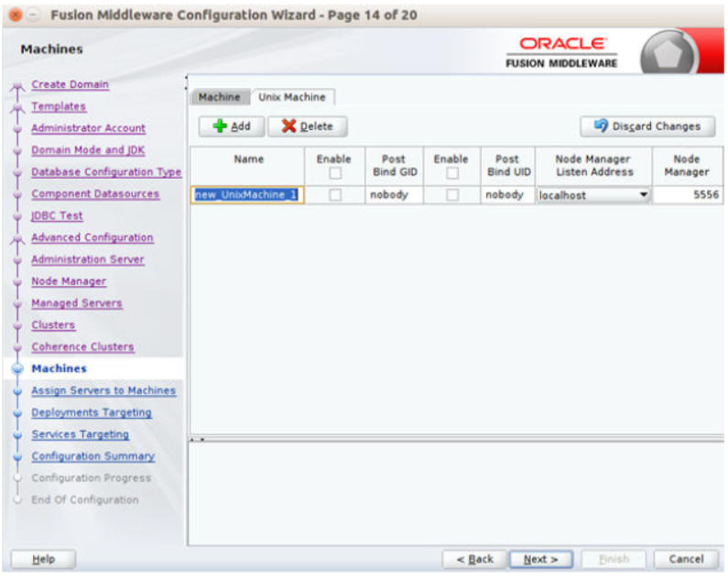Click the Node Manager port column header

pos(688,166)
